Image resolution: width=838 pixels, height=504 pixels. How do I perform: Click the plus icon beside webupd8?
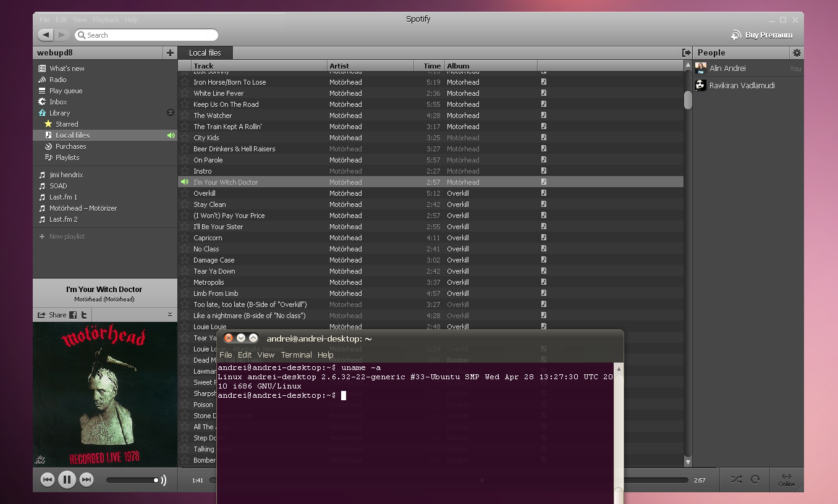pyautogui.click(x=170, y=53)
